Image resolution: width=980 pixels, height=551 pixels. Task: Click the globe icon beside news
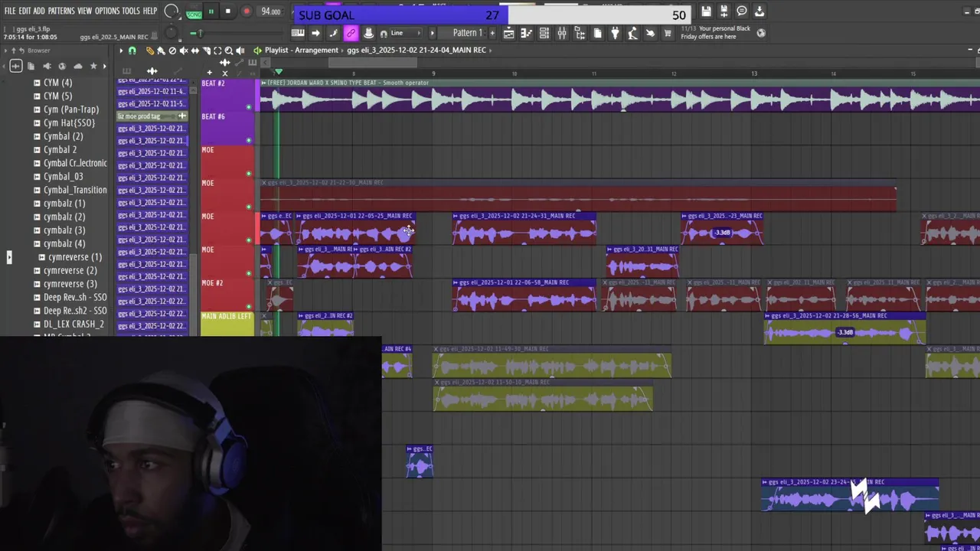coord(761,33)
